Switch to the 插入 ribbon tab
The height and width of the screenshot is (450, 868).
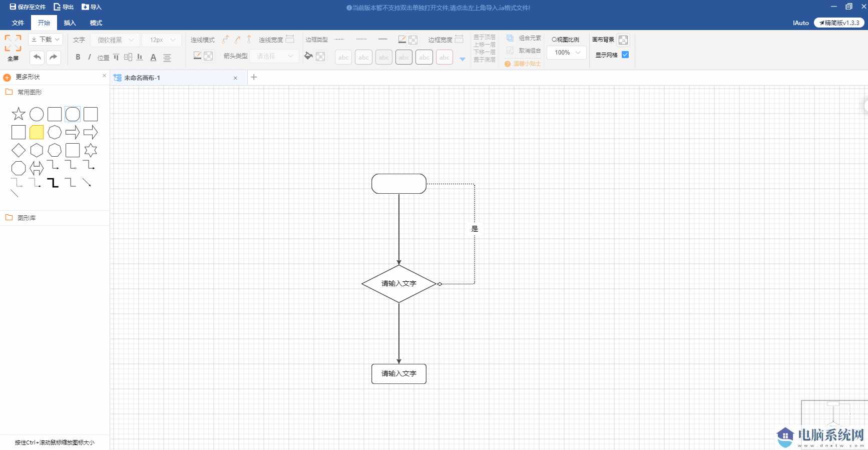click(x=70, y=23)
